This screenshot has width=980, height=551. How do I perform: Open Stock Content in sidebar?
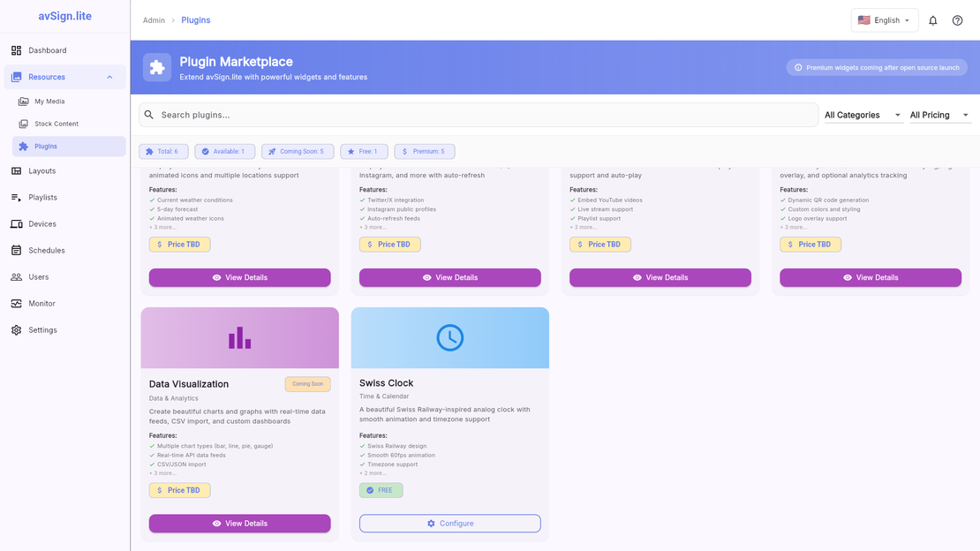[69, 124]
